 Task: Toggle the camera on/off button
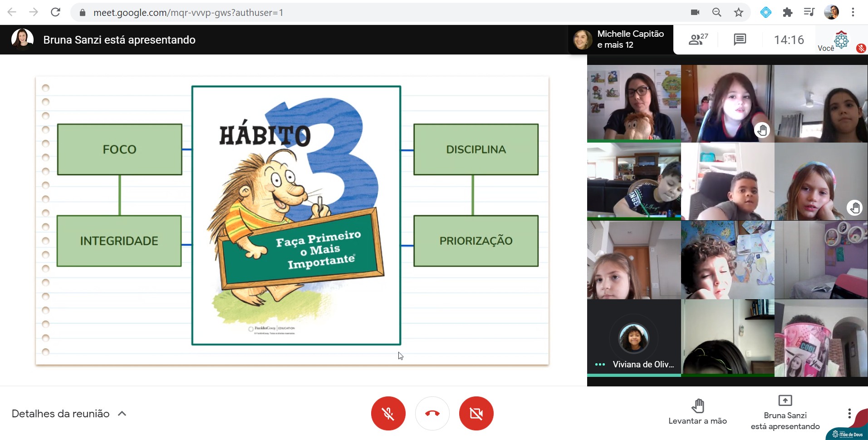coord(476,413)
